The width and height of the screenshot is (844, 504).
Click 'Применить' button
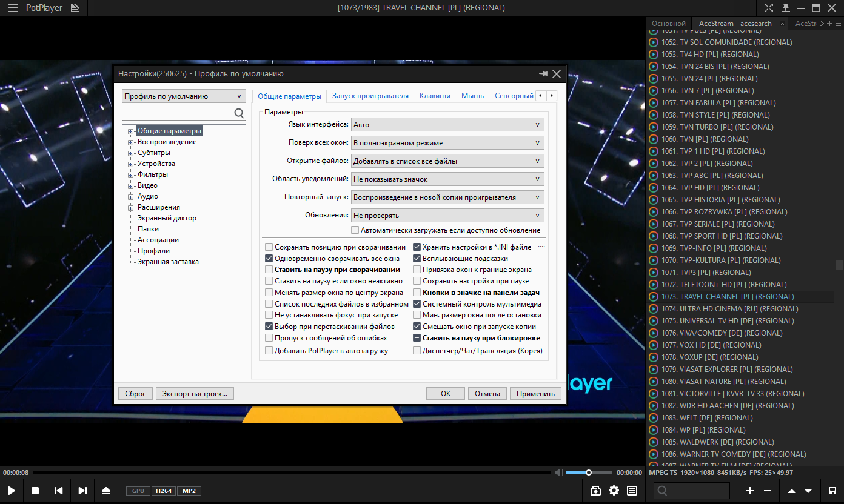(535, 394)
